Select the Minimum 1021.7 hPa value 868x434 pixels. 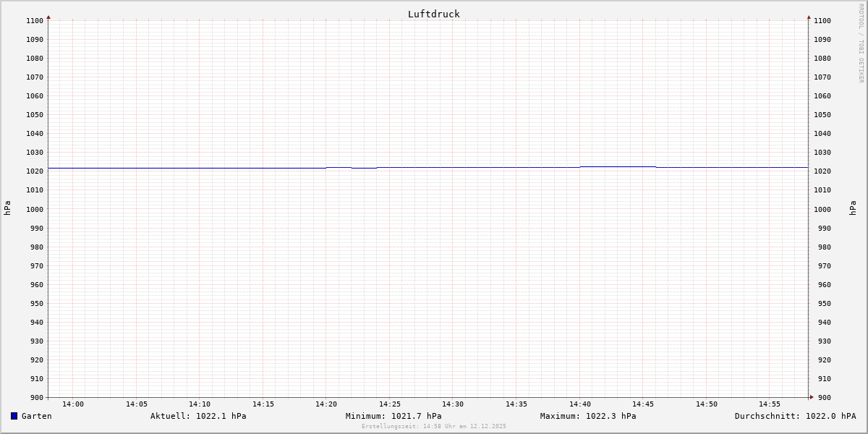tap(393, 416)
